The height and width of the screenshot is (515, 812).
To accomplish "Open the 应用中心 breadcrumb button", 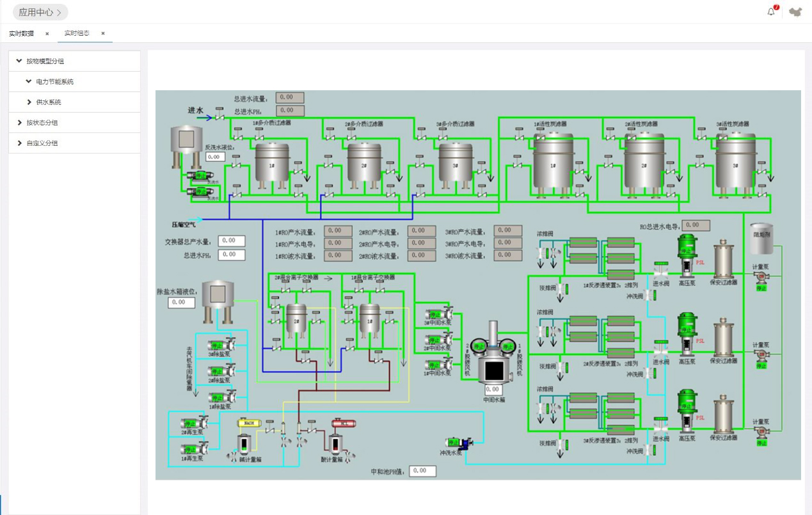I will click(40, 12).
